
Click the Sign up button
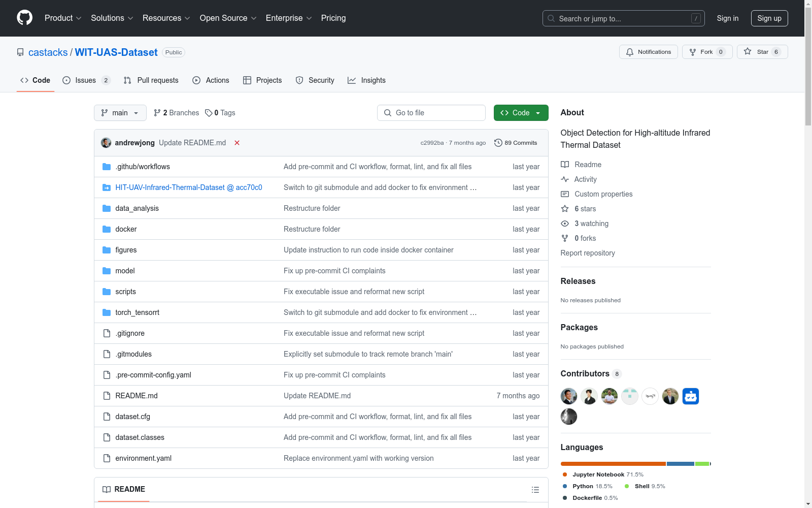769,18
